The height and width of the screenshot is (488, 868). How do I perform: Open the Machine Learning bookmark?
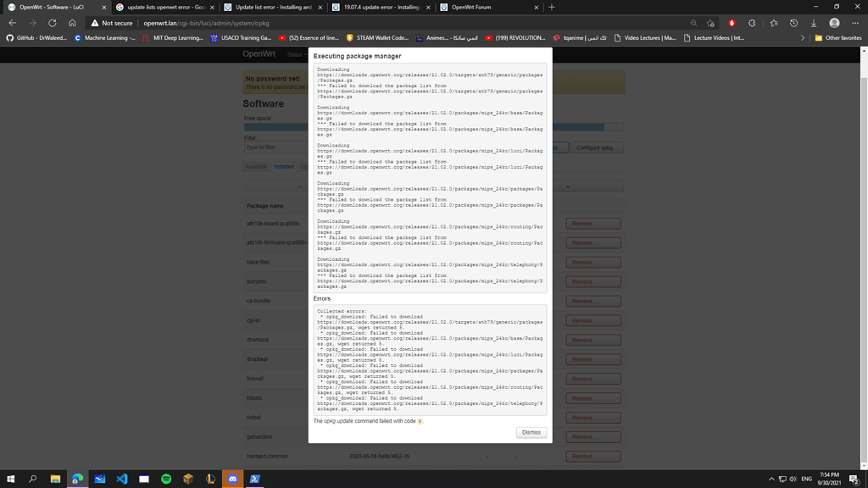(104, 37)
